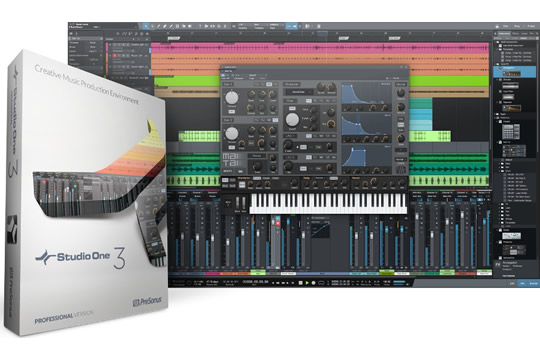
Task: Open the Start page button at top right
Action: tap(506, 26)
